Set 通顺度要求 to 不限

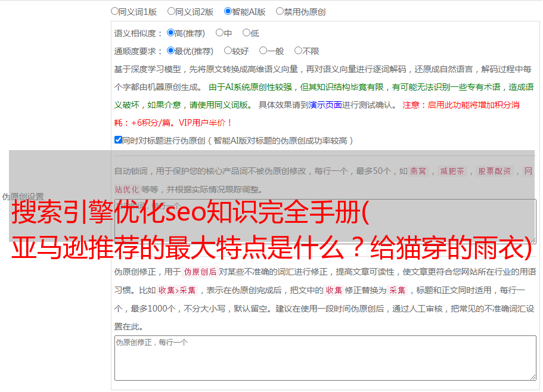[x=298, y=51]
